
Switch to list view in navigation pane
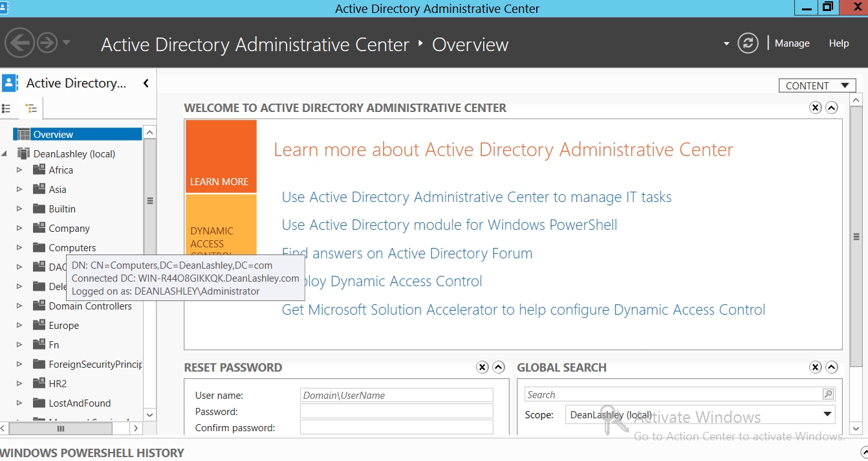[x=7, y=108]
